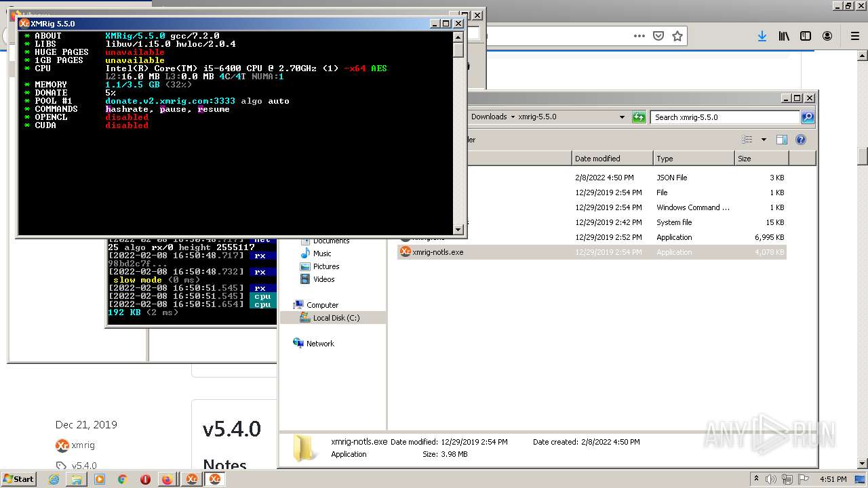Select Application row sized 6,995 KB

point(592,237)
